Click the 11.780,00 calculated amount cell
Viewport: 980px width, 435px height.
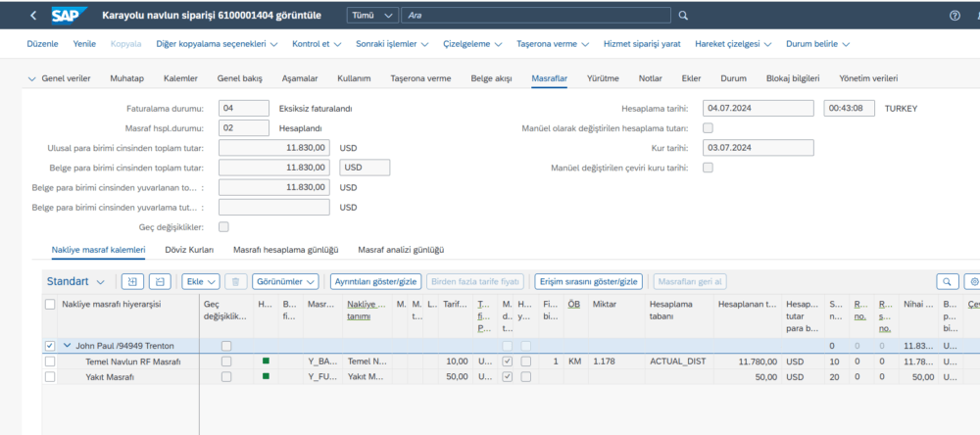click(x=748, y=362)
